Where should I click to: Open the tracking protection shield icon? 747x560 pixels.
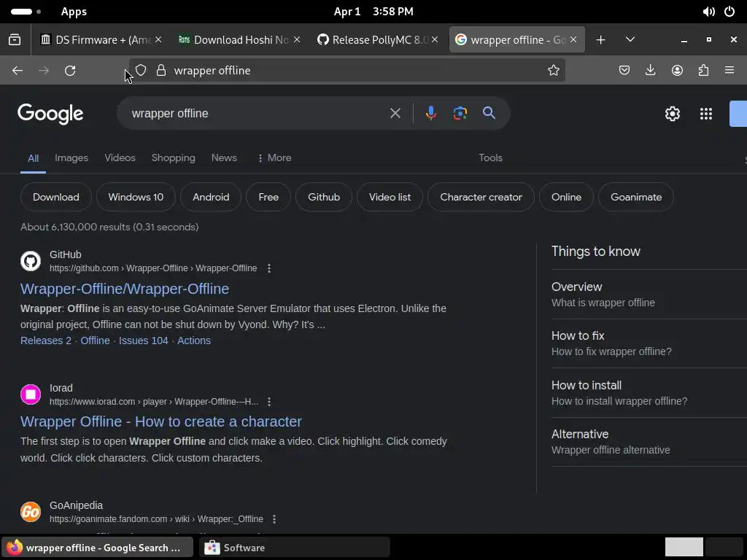[141, 71]
